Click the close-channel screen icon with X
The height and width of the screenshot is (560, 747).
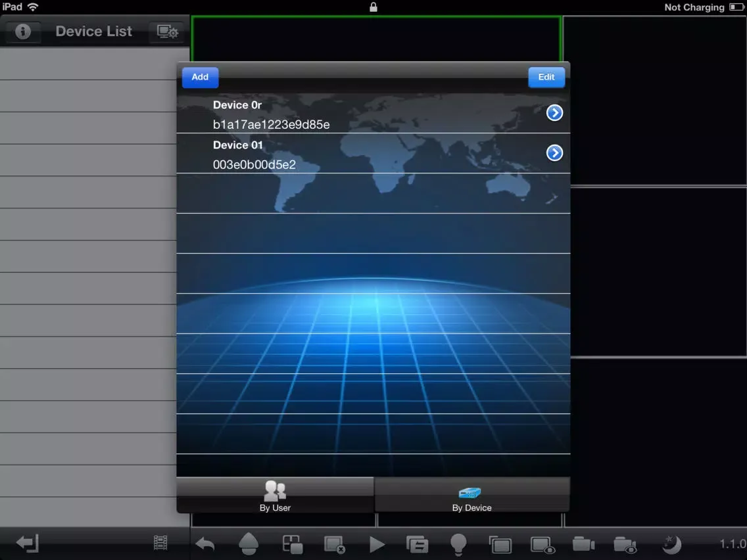point(335,544)
